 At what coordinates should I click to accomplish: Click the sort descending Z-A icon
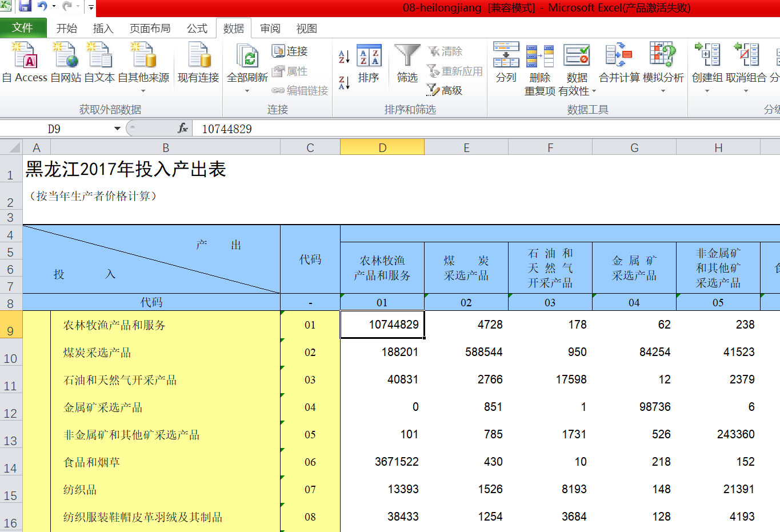(344, 83)
